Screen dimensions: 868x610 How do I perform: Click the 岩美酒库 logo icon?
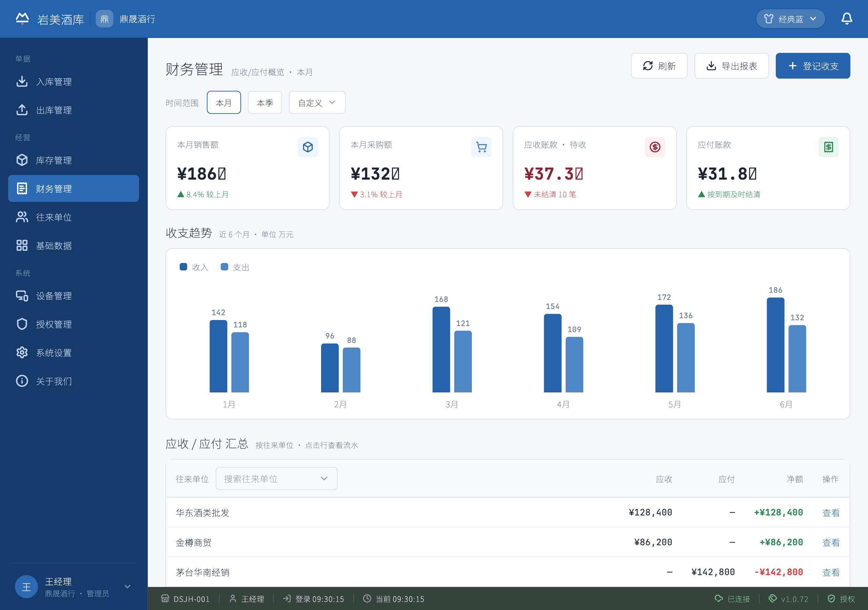point(22,19)
